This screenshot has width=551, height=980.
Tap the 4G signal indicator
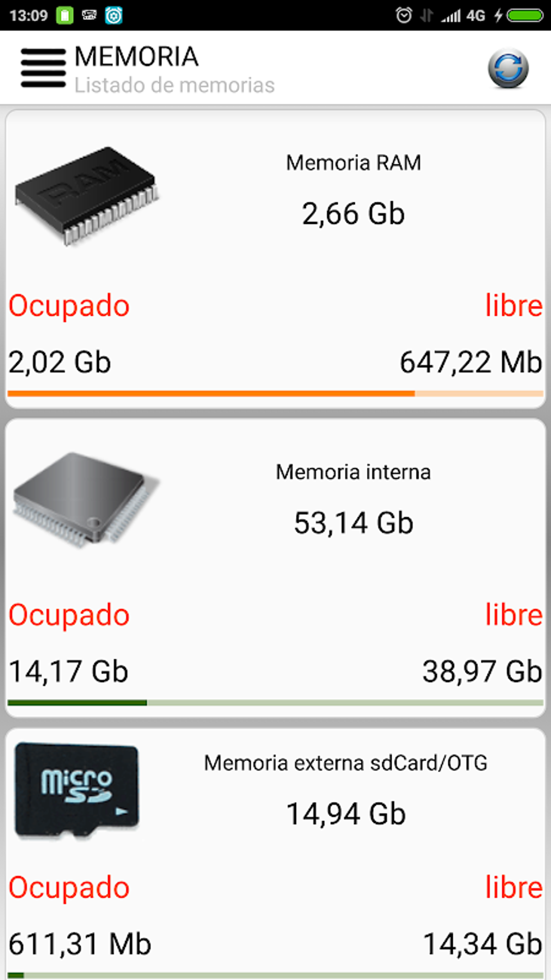tap(475, 15)
